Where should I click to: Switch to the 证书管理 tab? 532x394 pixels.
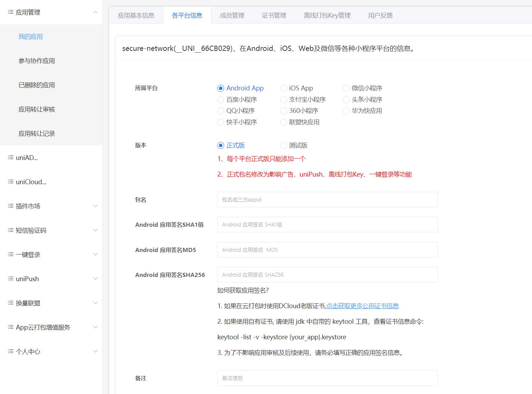coord(274,15)
